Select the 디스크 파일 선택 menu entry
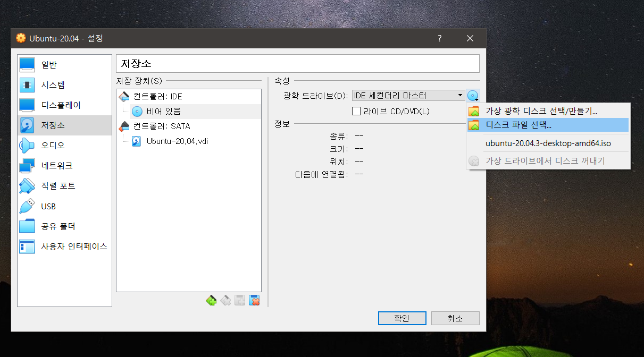The height and width of the screenshot is (357, 644). pyautogui.click(x=518, y=125)
